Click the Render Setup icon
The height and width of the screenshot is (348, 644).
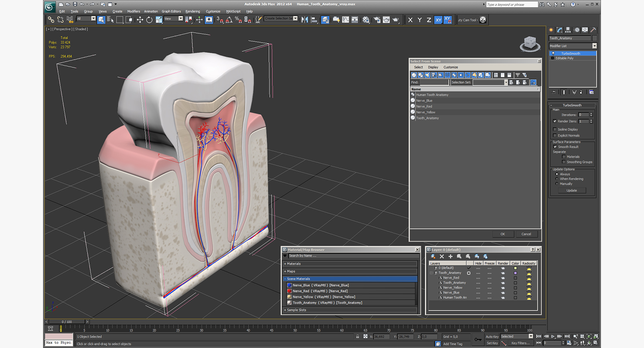coord(376,20)
